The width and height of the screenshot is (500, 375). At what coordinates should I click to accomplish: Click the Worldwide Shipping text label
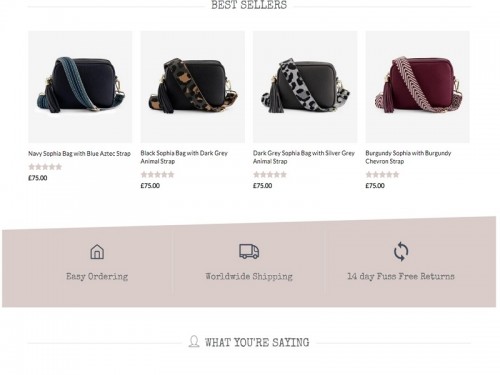(249, 276)
